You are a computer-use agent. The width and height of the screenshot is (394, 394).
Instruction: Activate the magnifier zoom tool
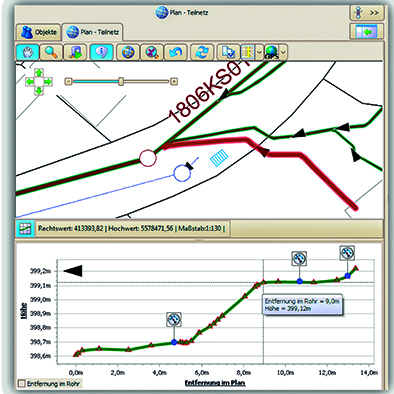[51, 52]
